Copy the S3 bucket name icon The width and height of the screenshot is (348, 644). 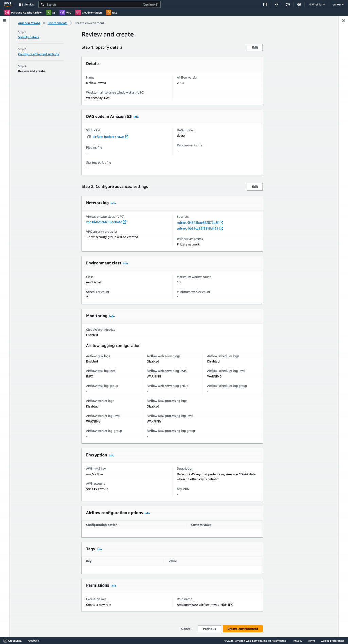point(89,137)
